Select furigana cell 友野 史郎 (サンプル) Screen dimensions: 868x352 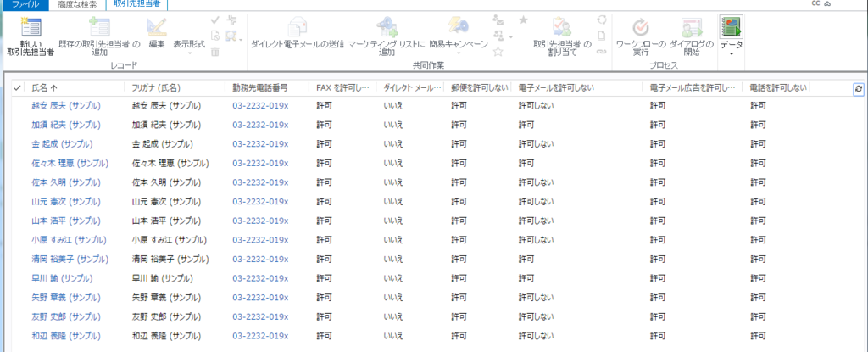[166, 316]
